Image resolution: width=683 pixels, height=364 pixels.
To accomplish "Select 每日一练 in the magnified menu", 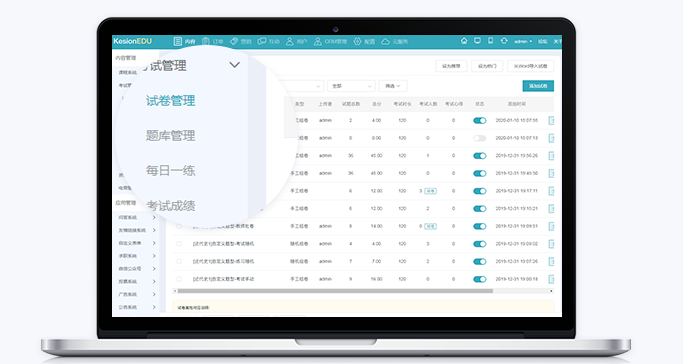I will click(x=170, y=171).
